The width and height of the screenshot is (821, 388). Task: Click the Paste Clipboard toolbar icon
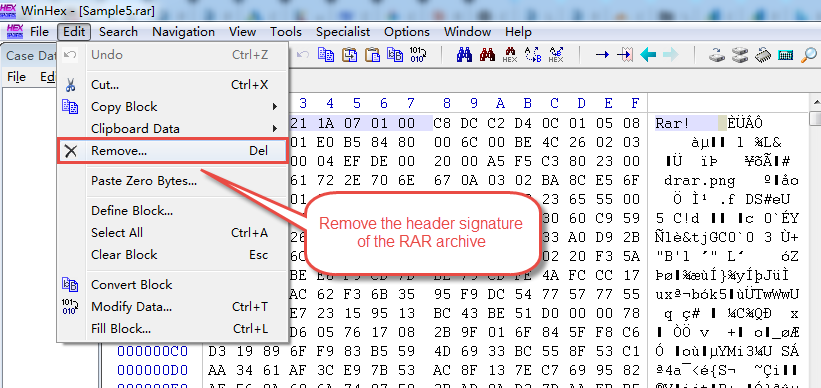372,54
